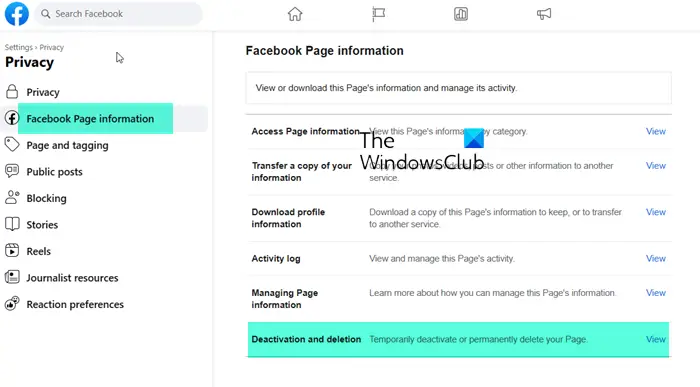Image resolution: width=700 pixels, height=387 pixels.
Task: Click the Facebook logo icon
Action: [x=17, y=14]
